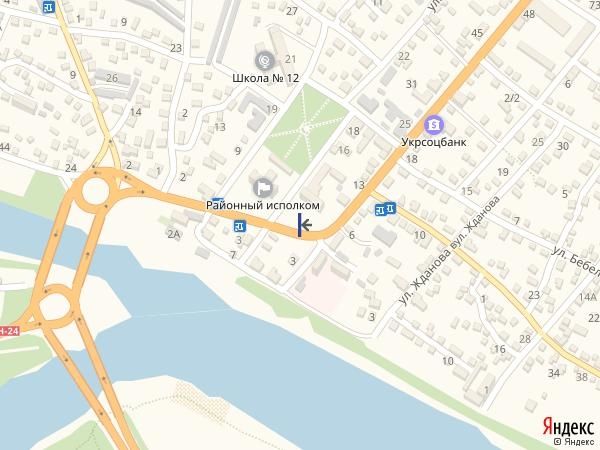The height and width of the screenshot is (450, 600).
Task: Select the Укрсоцбанк bank marker icon
Action: (434, 124)
